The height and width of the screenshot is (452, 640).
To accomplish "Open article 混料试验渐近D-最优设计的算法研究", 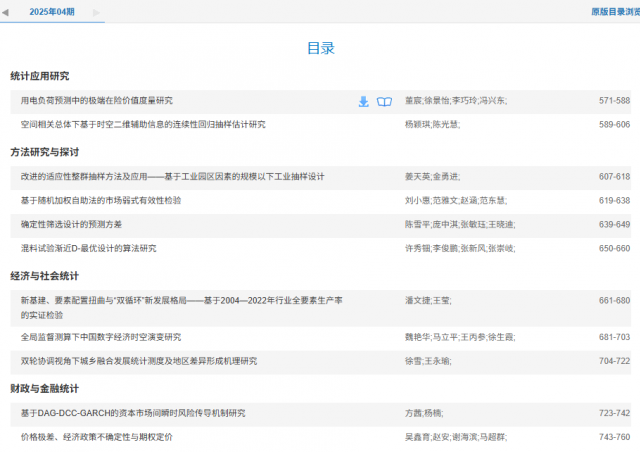I will pos(88,248).
